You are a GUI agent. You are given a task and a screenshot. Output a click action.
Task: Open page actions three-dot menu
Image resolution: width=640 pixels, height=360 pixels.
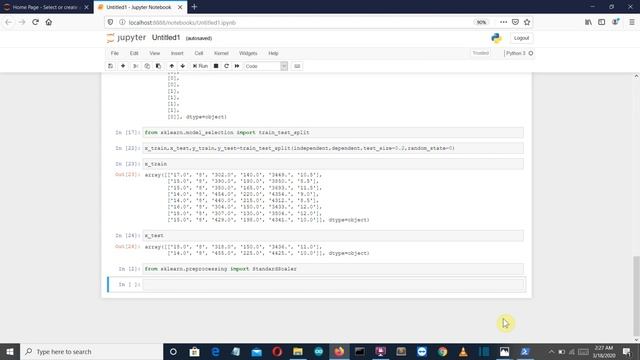pyautogui.click(x=503, y=22)
